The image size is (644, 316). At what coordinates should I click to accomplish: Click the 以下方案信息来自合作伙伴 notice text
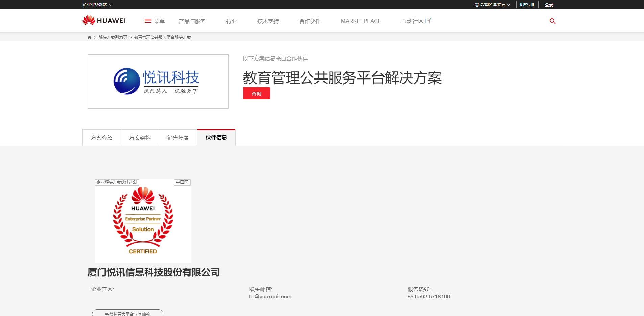(x=276, y=59)
